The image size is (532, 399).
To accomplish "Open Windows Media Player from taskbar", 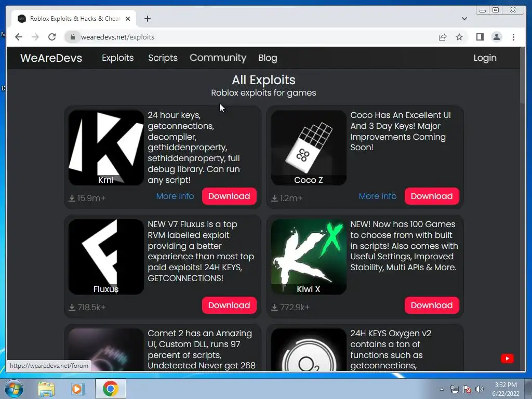I will point(77,389).
